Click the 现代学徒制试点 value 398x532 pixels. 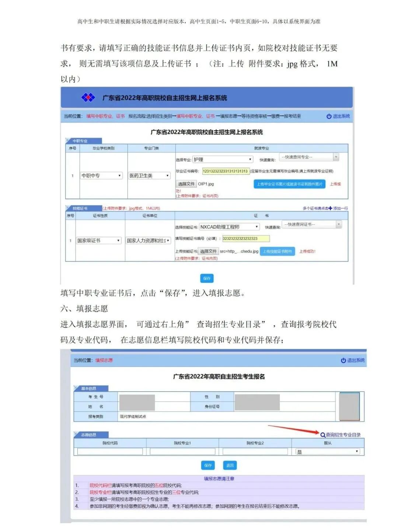tap(133, 417)
